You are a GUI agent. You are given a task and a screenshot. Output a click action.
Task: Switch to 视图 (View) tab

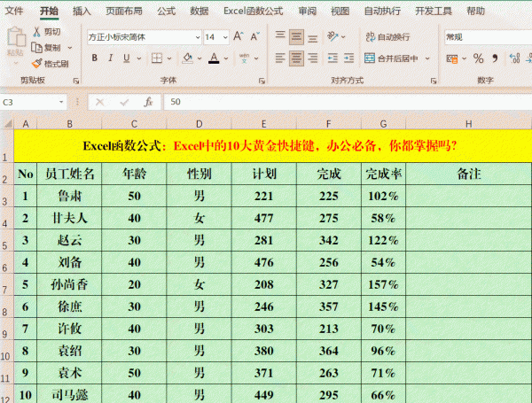[x=340, y=11]
